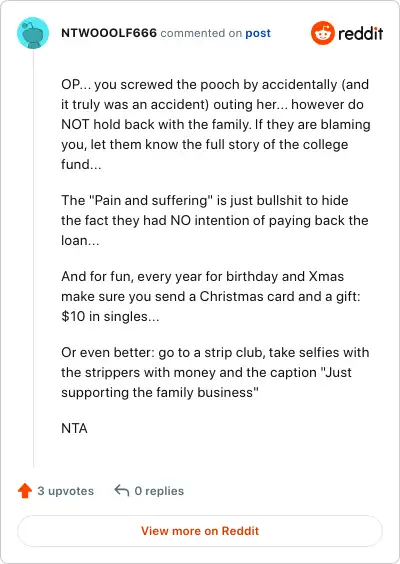This screenshot has height=564, width=400.
Task: Click the paragraph starting 'Or even better'
Action: click(215, 372)
